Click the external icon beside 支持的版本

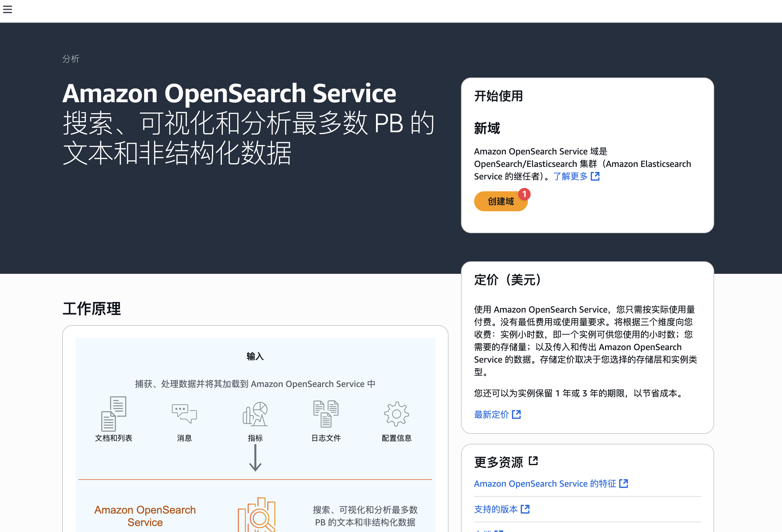coord(525,509)
